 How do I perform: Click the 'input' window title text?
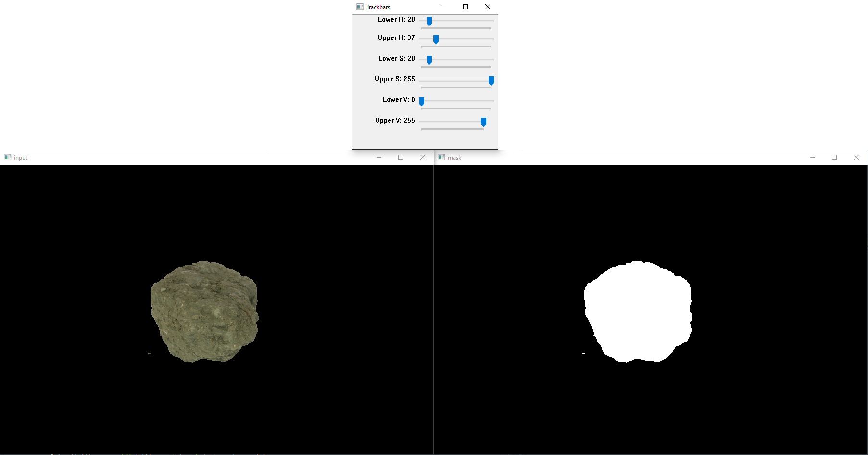[21, 158]
